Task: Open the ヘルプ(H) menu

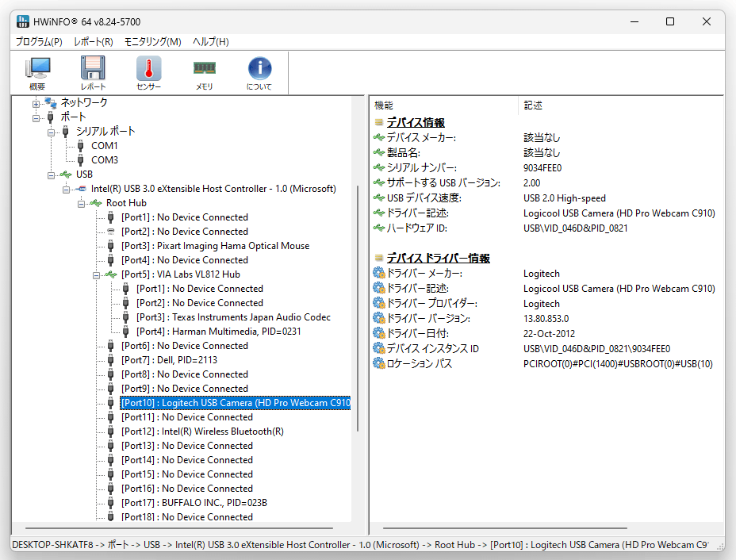Action: pyautogui.click(x=211, y=42)
